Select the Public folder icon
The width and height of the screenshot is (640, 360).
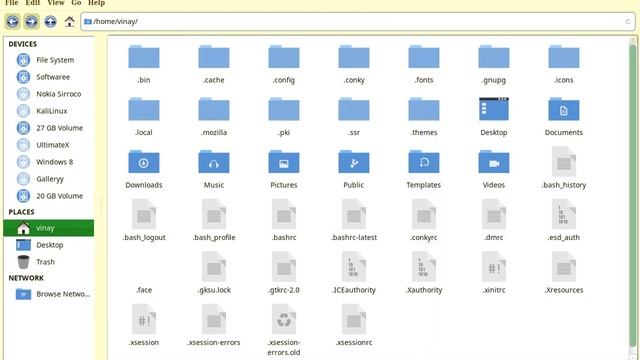(x=354, y=162)
